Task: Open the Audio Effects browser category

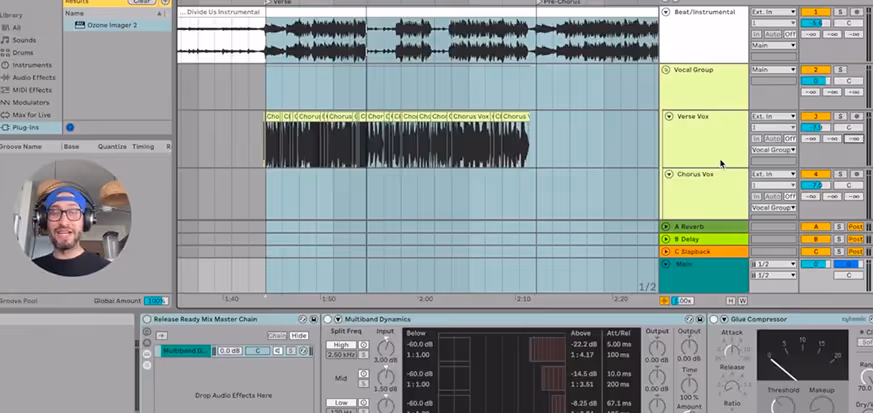Action: [33, 77]
